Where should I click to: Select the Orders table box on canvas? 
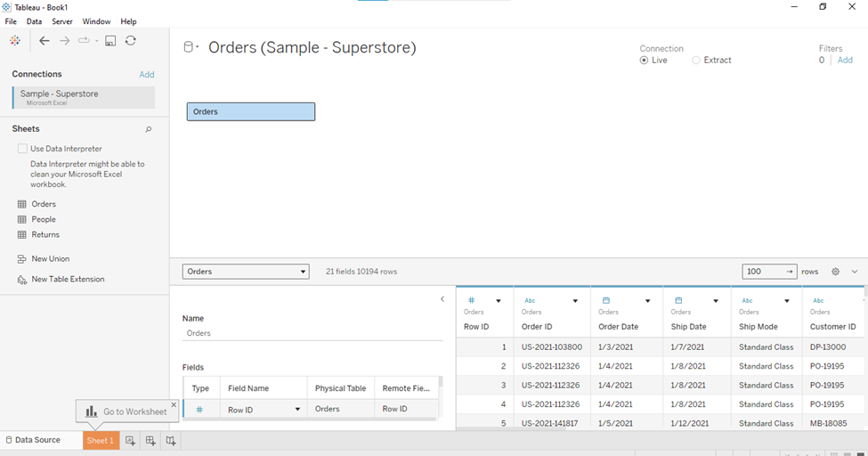pos(251,111)
